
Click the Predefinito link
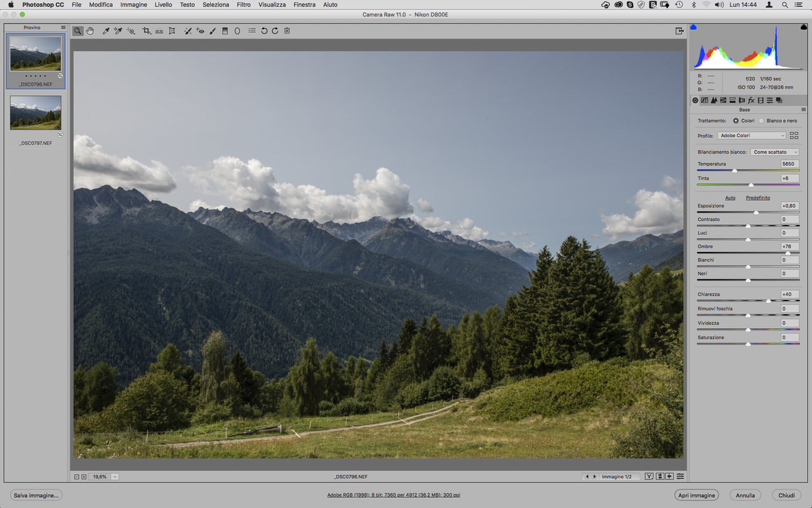tap(758, 197)
